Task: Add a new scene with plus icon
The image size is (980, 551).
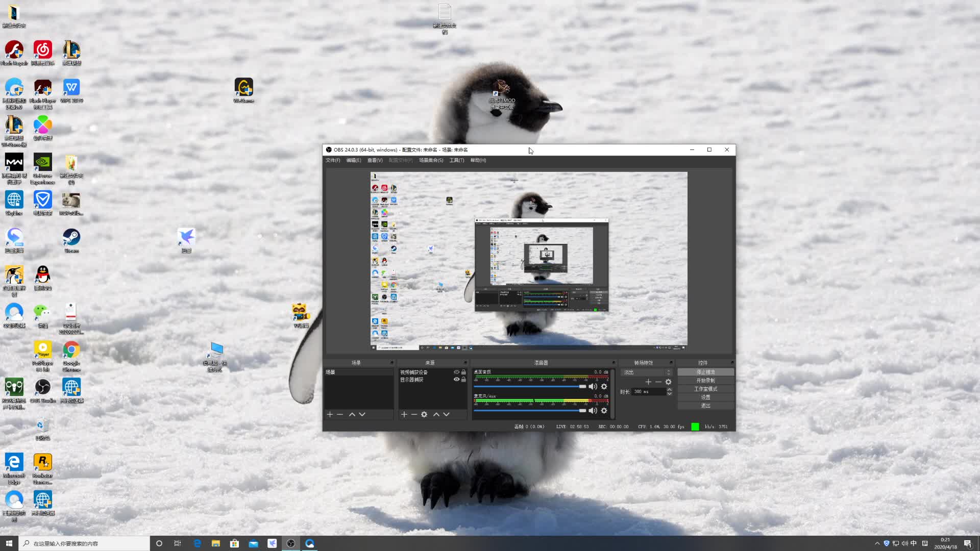Action: 330,414
